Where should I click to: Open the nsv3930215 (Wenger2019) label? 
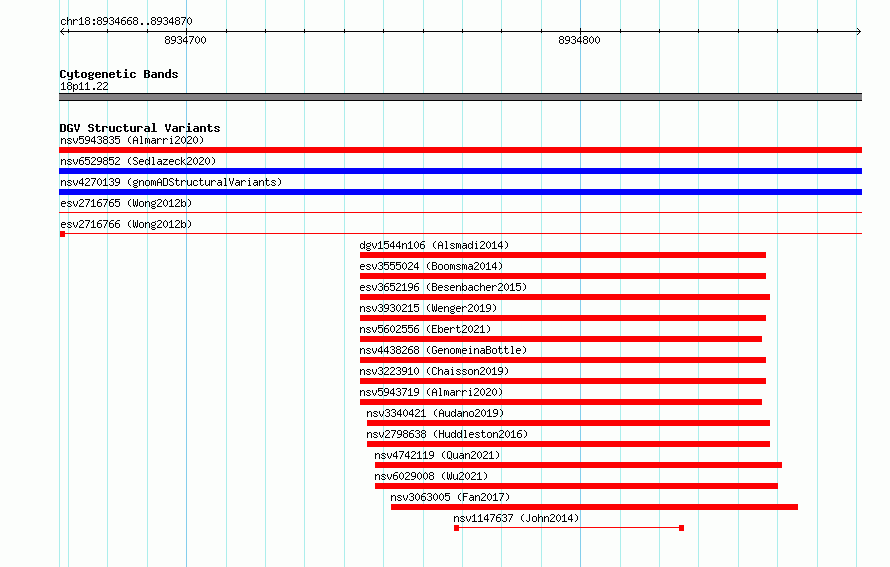click(x=428, y=308)
